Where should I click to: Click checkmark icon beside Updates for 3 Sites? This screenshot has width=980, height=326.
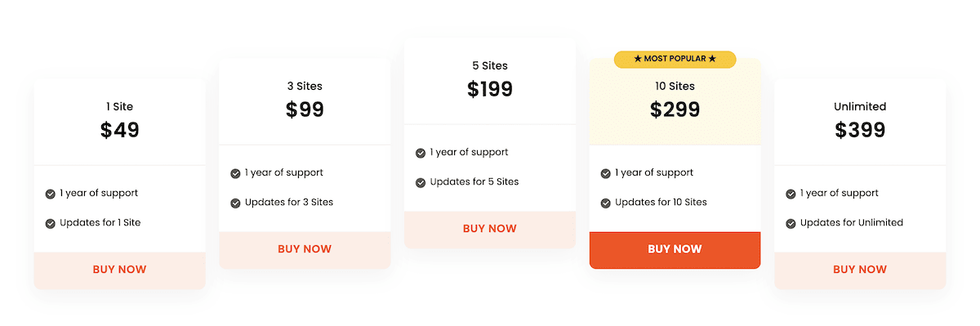click(236, 203)
